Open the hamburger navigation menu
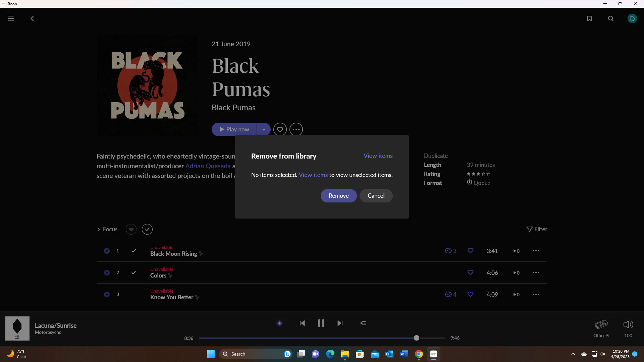This screenshot has height=362, width=644. (x=11, y=18)
